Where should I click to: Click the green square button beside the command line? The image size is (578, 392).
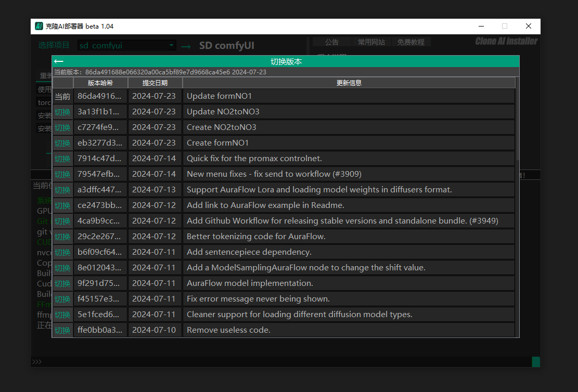(x=536, y=362)
